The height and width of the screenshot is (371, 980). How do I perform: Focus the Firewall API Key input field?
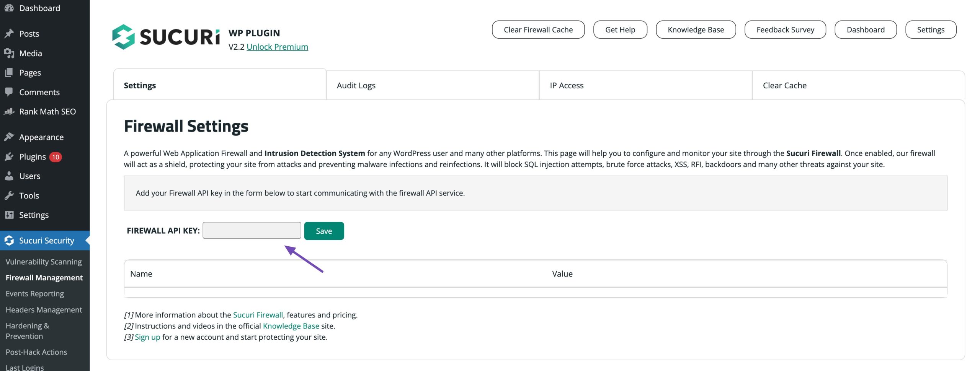tap(252, 231)
